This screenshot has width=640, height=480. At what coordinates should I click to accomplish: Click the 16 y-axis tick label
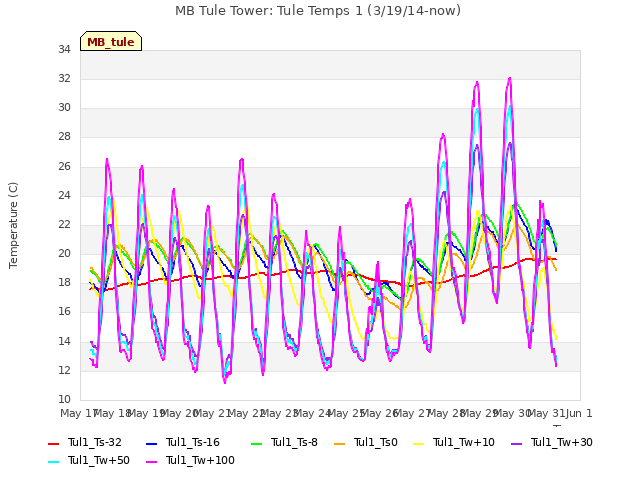(64, 312)
